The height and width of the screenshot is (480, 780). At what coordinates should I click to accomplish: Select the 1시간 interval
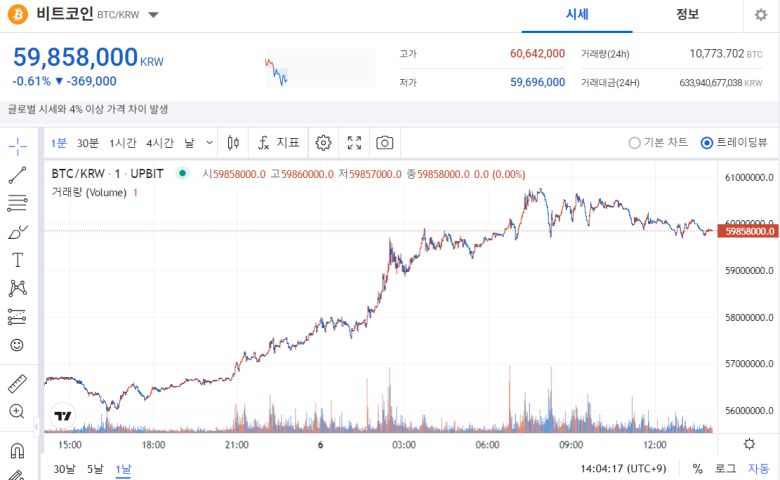(122, 143)
